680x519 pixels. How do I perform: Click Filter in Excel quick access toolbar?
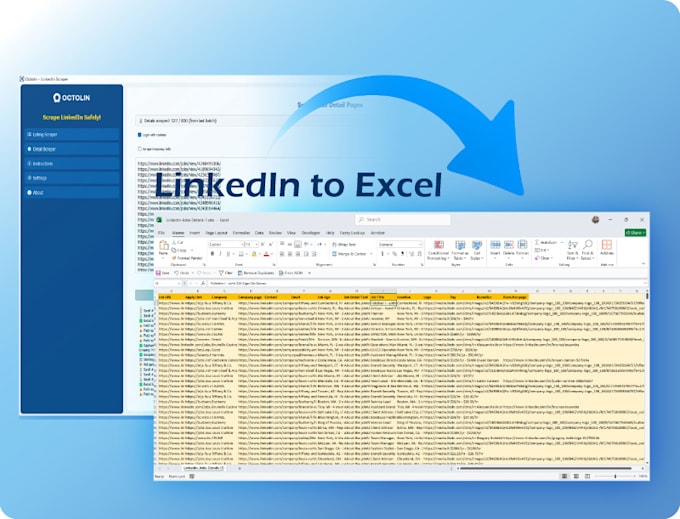pyautogui.click(x=226, y=273)
